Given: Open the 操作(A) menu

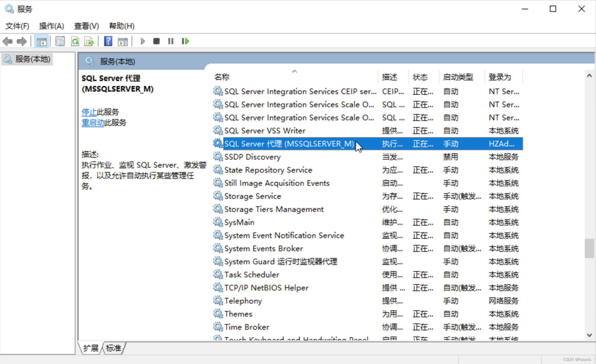Looking at the screenshot, I should tap(51, 26).
